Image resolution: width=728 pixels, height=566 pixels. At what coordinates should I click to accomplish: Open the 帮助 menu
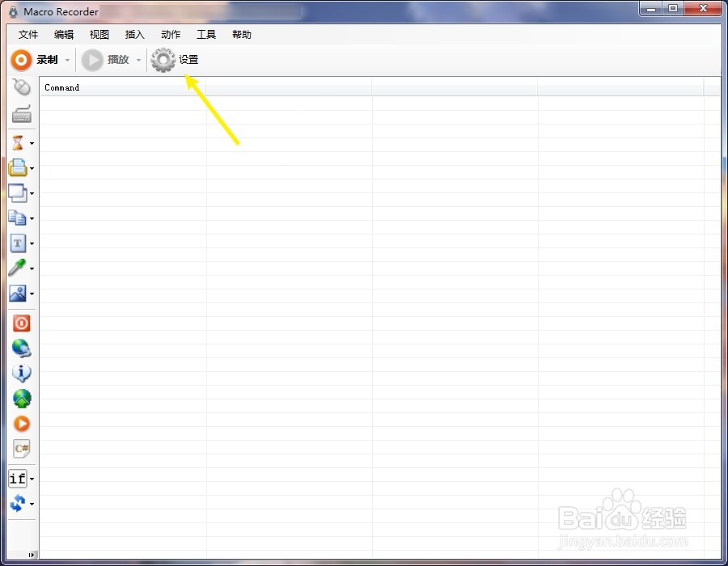click(x=241, y=35)
